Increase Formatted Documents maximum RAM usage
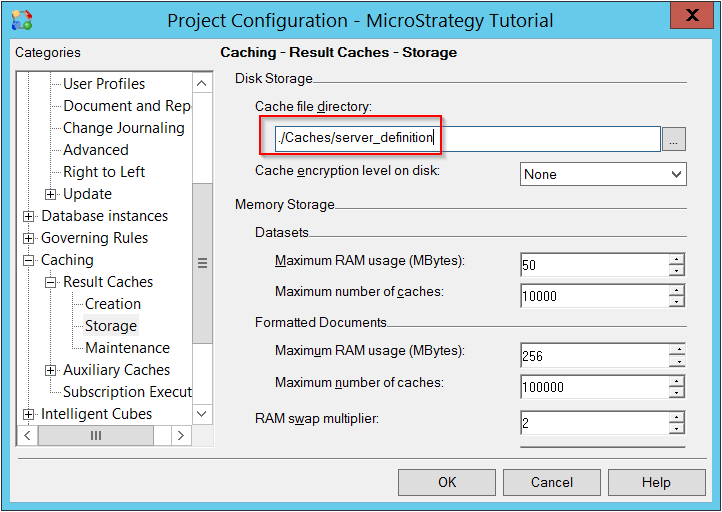The image size is (722, 512). (x=677, y=350)
